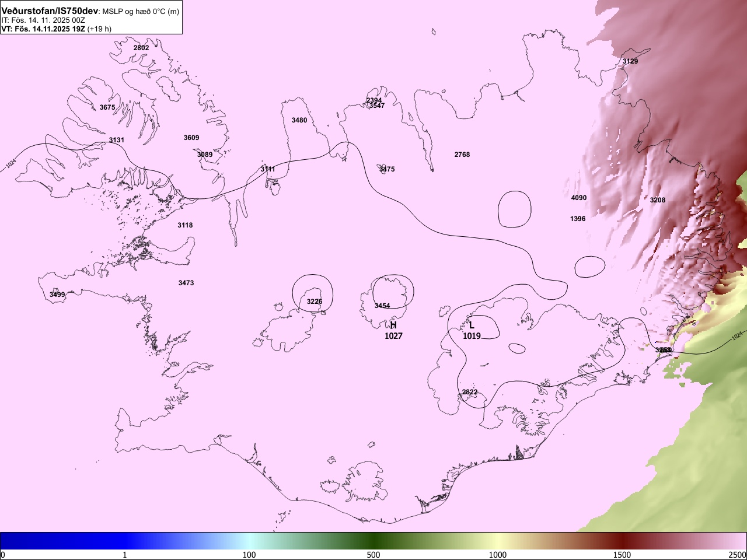Click the 3609 height value
Viewport: 747px width, 560px height.
click(x=191, y=138)
